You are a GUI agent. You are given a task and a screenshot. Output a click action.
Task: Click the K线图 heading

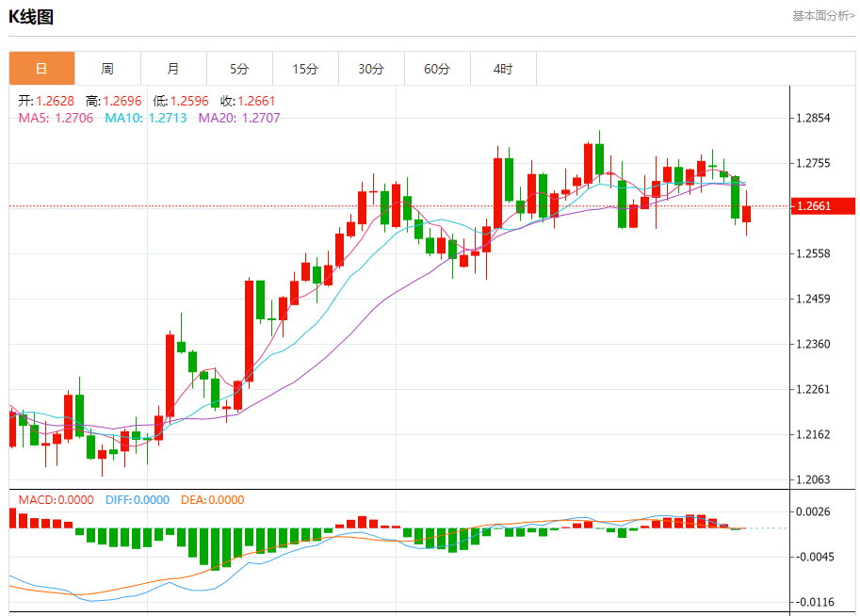31,15
